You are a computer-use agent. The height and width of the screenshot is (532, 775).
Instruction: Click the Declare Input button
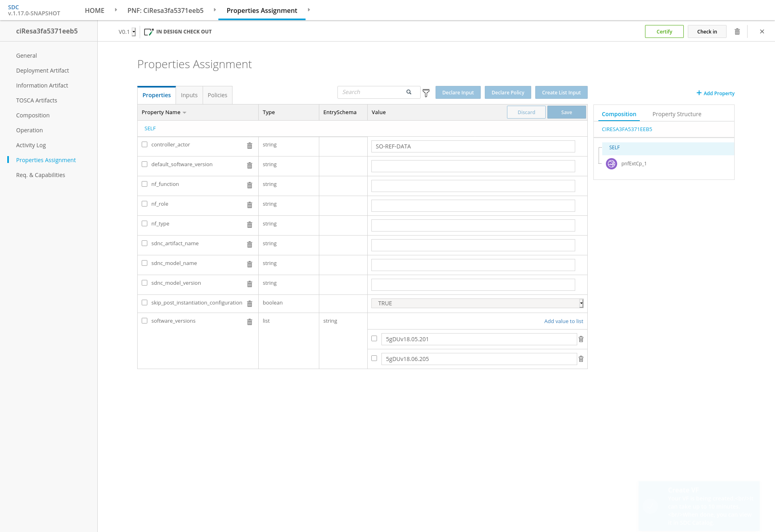click(x=458, y=92)
